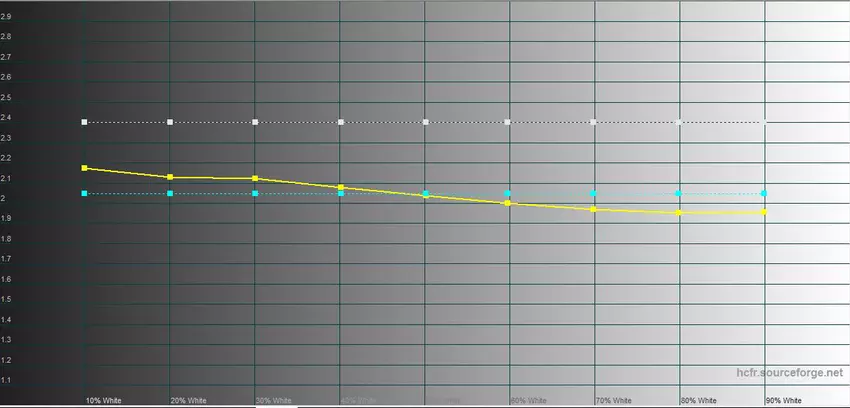850x408 pixels.
Task: Click the 2.9 value on the vertical axis
Action: tap(7, 17)
